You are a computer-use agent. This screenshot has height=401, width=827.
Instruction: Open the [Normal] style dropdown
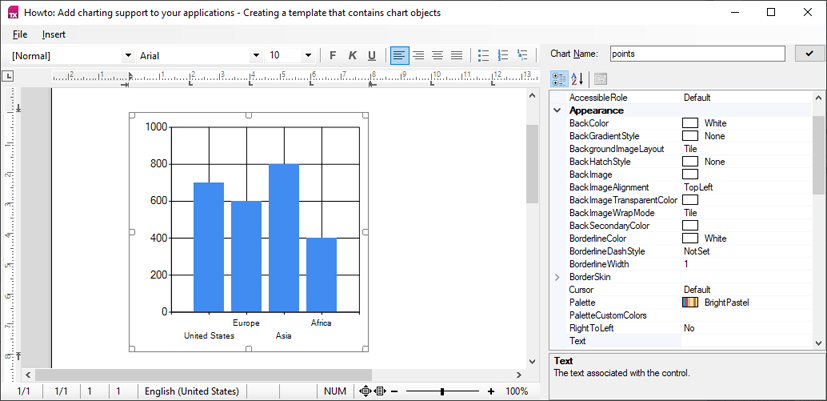[x=128, y=55]
